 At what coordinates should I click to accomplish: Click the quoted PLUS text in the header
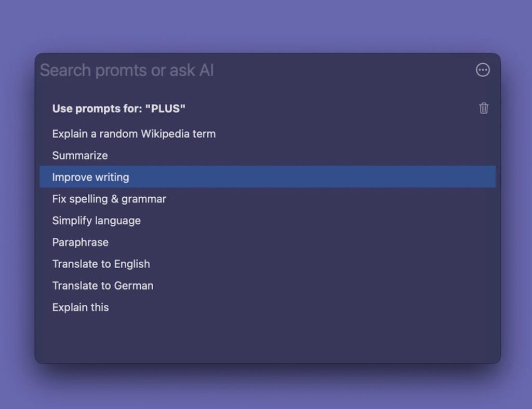point(165,108)
